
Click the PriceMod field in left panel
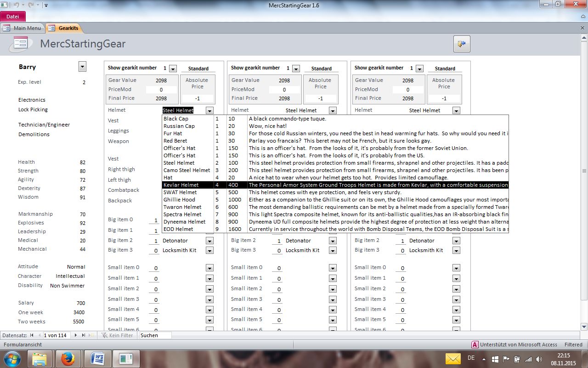point(161,90)
